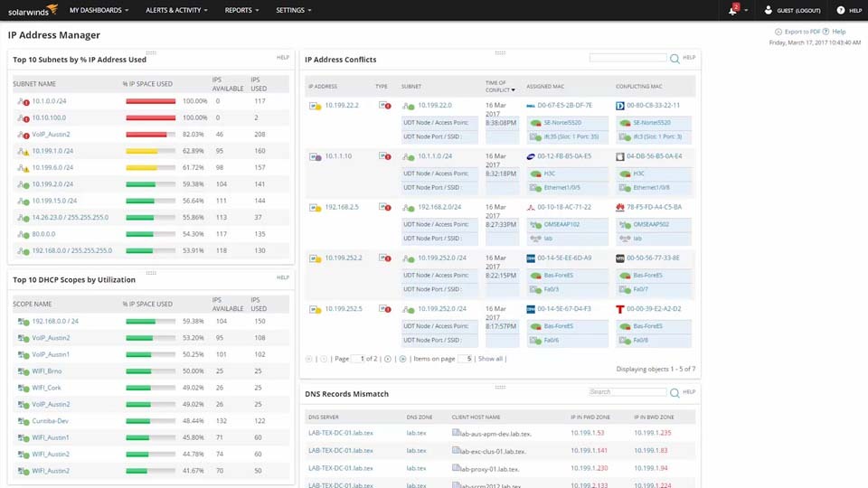Image resolution: width=868 pixels, height=488 pixels.
Task: Go to next page in conflicts pager
Action: (388, 359)
